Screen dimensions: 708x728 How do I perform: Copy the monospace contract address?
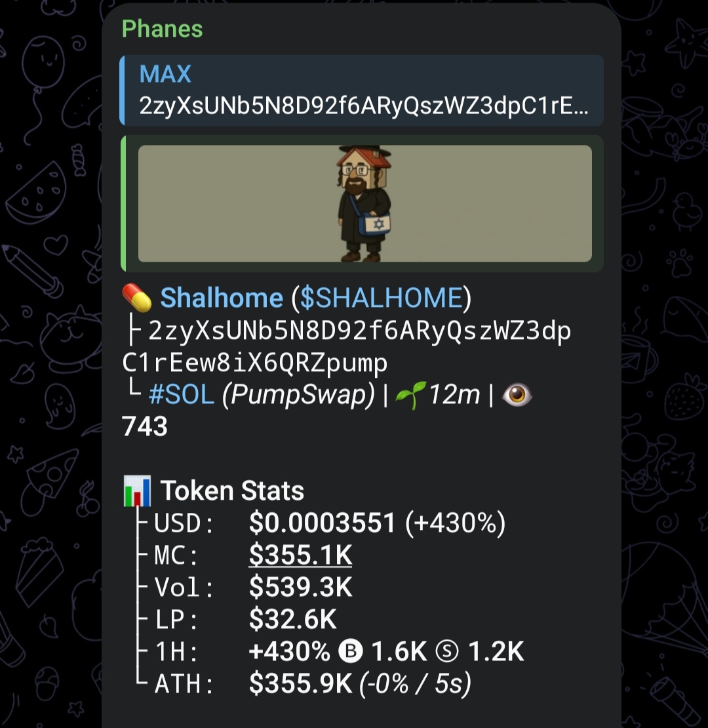pyautogui.click(x=347, y=347)
